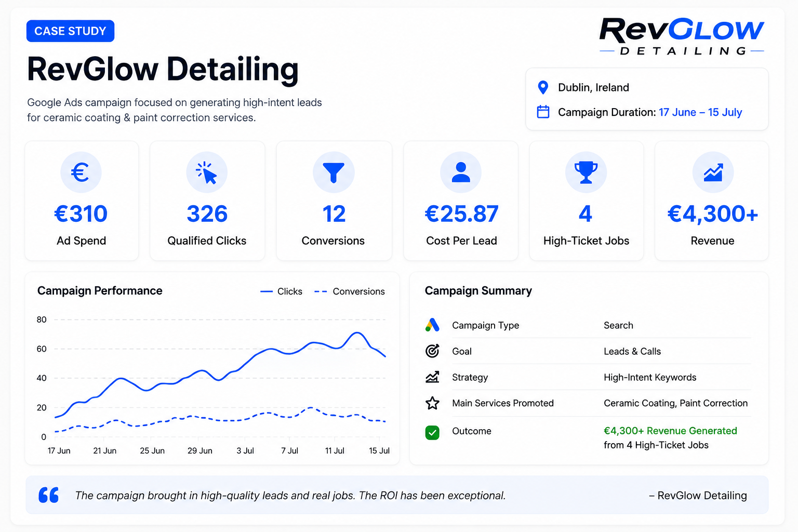Select the funnel icon in the Conversions card
The width and height of the screenshot is (798, 532).
pyautogui.click(x=334, y=172)
